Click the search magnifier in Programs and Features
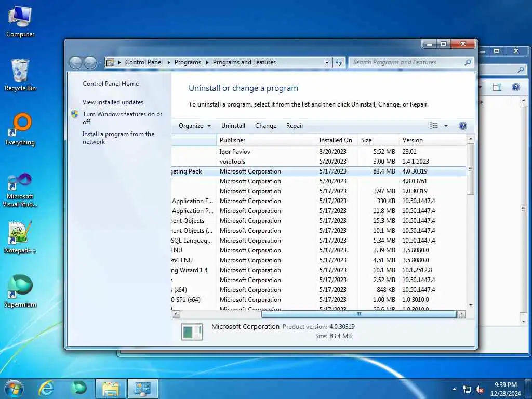Viewport: 532px width, 399px height. tap(468, 62)
